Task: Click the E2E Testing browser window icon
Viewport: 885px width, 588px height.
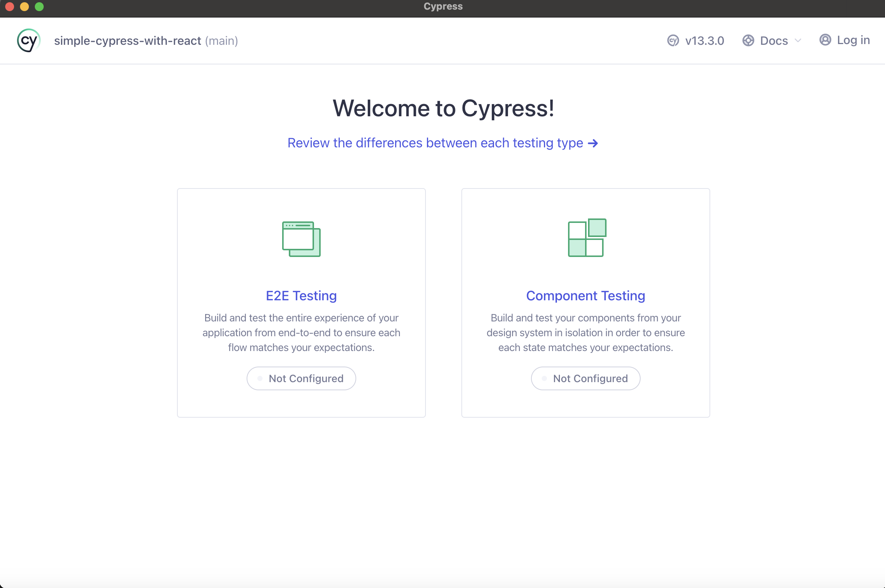Action: [x=301, y=239]
